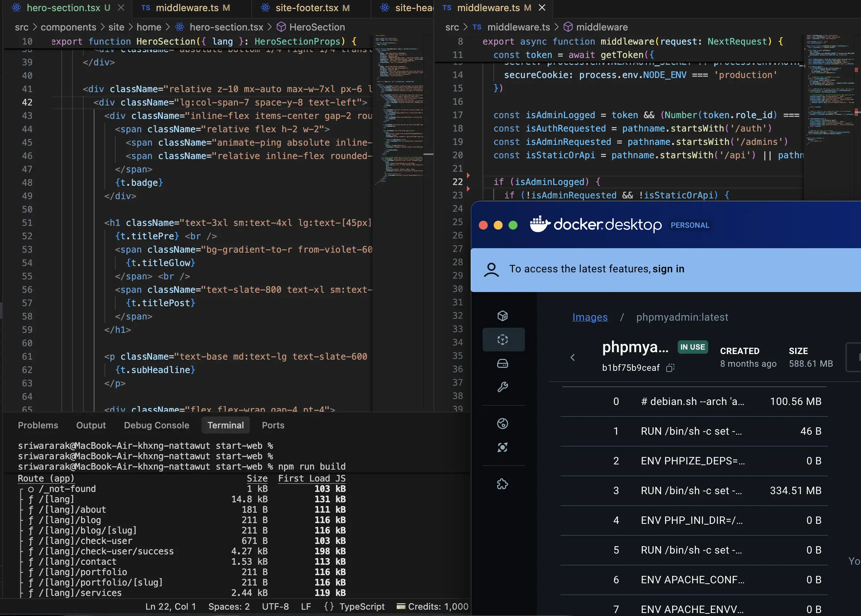The height and width of the screenshot is (616, 861).
Task: Open the middleware.ts breadcrumb in right editor
Action: tap(518, 27)
